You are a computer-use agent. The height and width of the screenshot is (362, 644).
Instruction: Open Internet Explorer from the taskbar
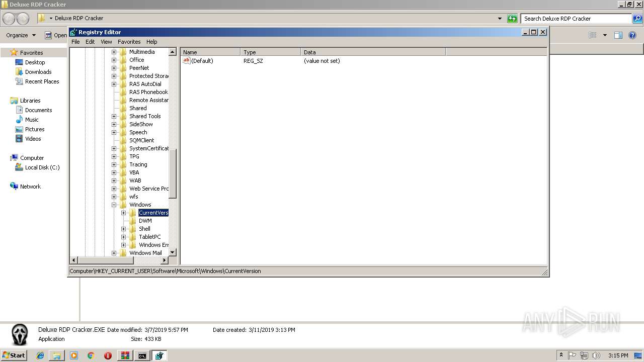click(x=40, y=355)
